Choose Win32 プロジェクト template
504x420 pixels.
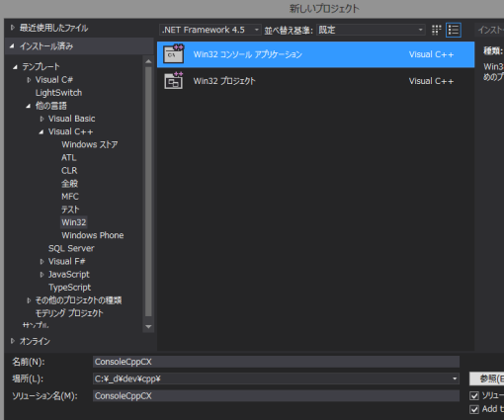pos(315,81)
